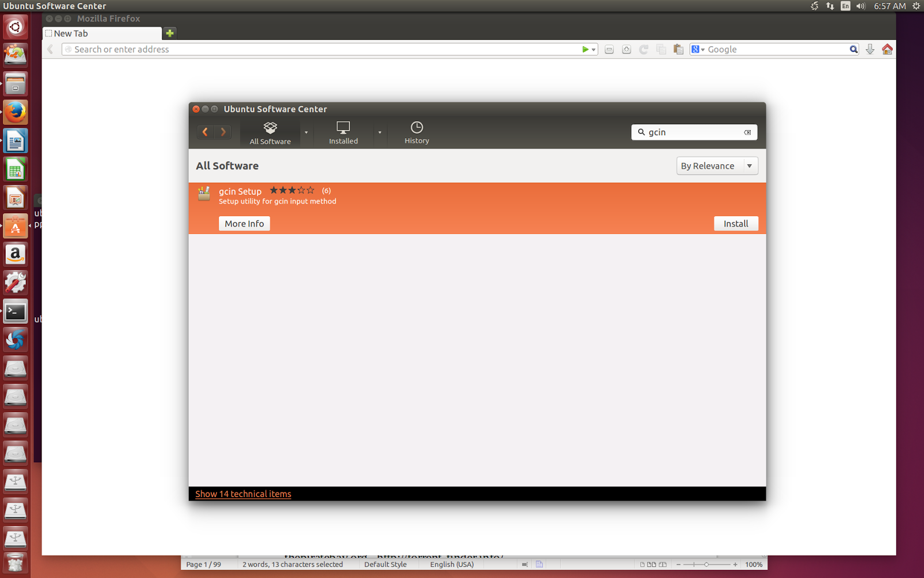924x578 pixels.
Task: Click the Writer zoom out minus button
Action: pyautogui.click(x=679, y=565)
